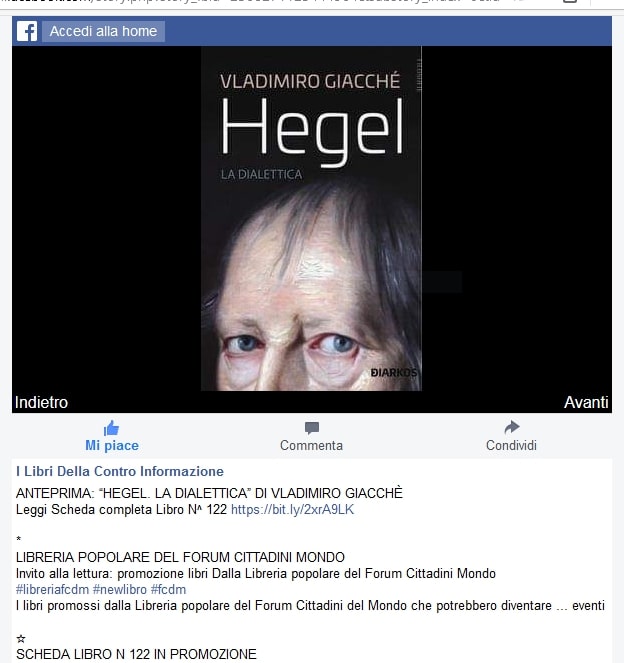
Task: Click the icon at address bar right end
Action: 570,2
